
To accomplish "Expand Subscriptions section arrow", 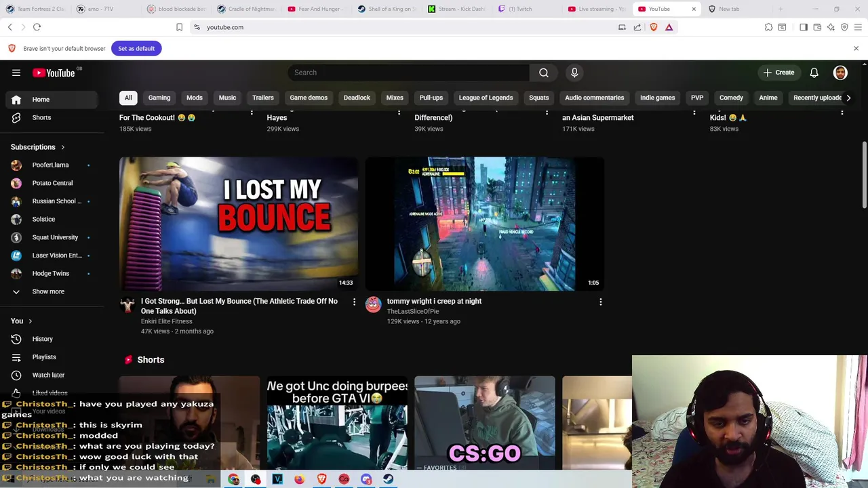I will [62, 147].
